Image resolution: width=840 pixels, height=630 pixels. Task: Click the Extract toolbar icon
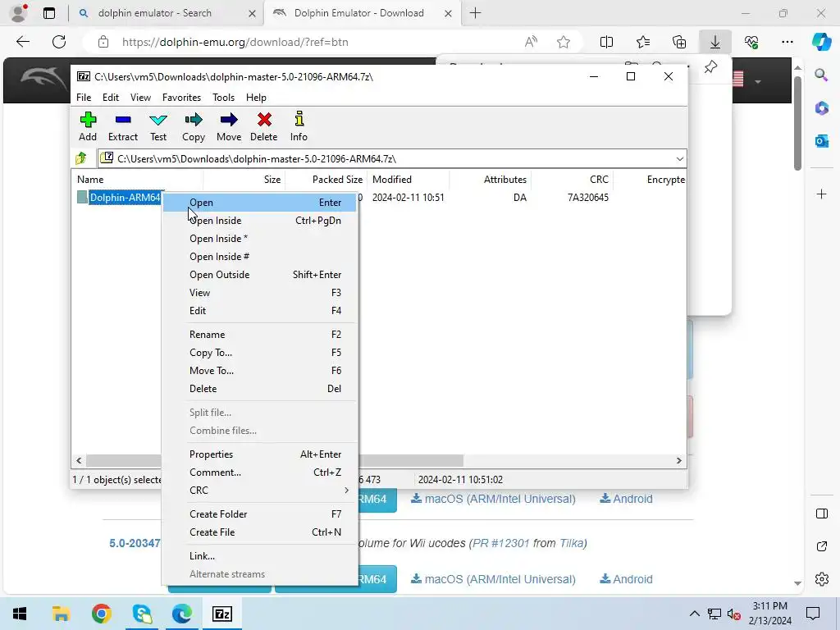click(123, 126)
